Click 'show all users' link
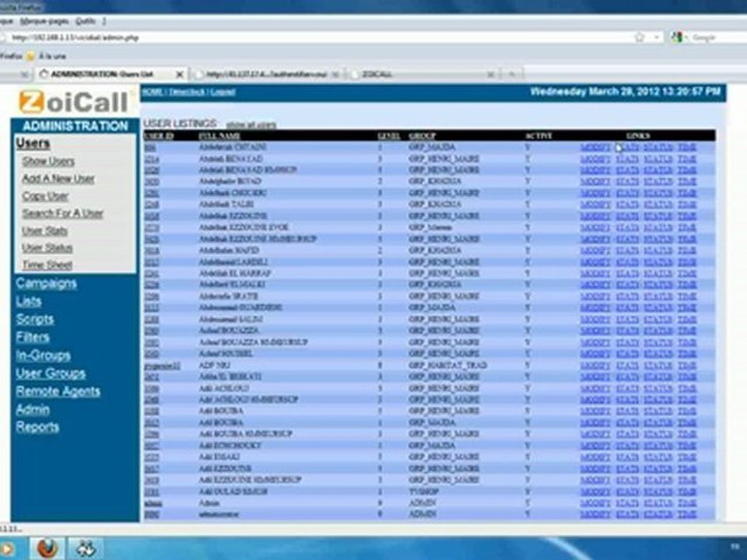The width and height of the screenshot is (747, 560). [251, 124]
